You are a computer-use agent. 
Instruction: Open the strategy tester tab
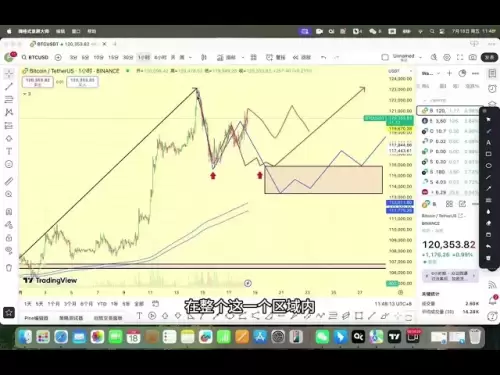coord(71,318)
